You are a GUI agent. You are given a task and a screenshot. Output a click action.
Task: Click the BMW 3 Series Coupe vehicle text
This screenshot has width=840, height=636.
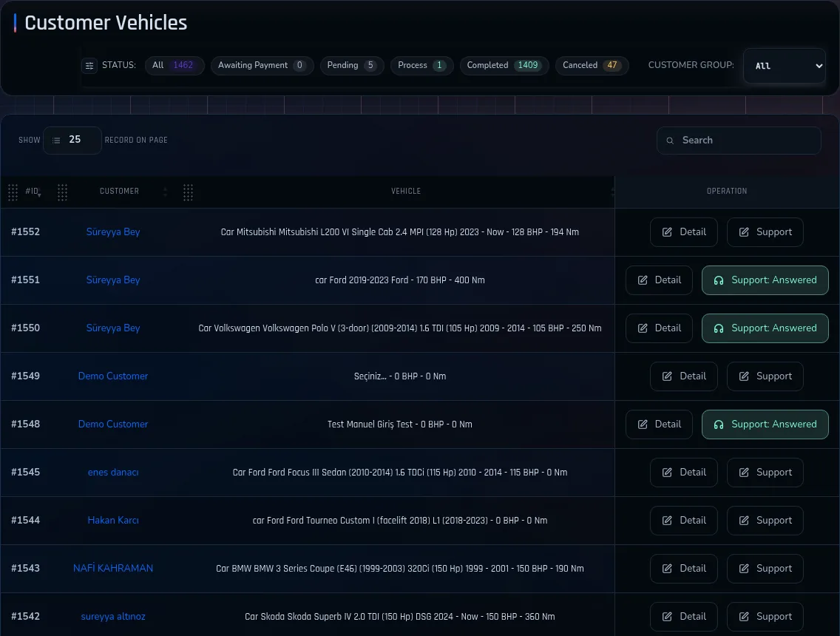tap(399, 569)
